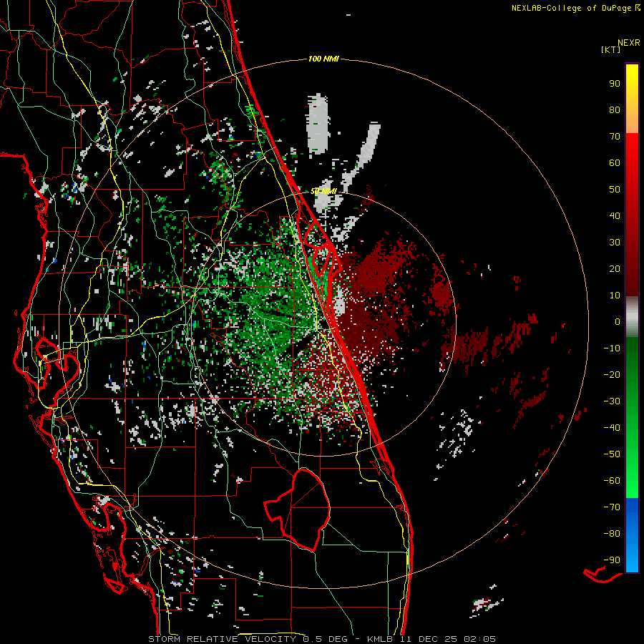The image size is (644, 644).
Task: Click the -30 value on velocity scale
Action: (x=612, y=401)
